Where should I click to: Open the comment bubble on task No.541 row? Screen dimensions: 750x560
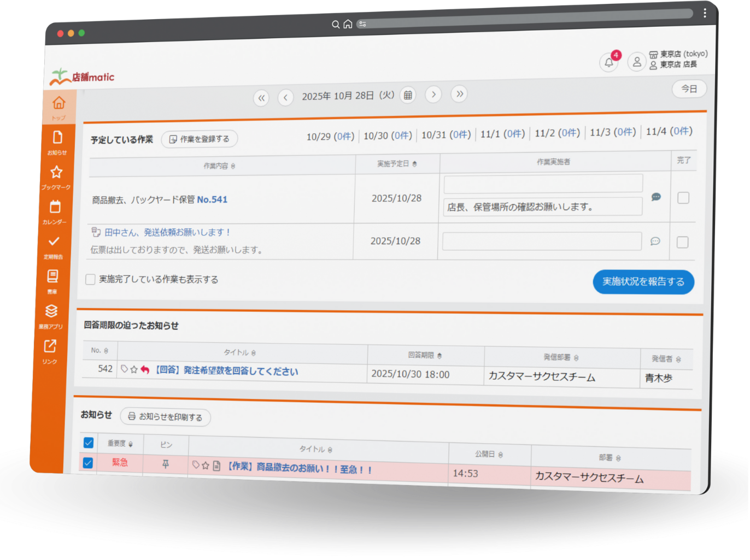[656, 197]
